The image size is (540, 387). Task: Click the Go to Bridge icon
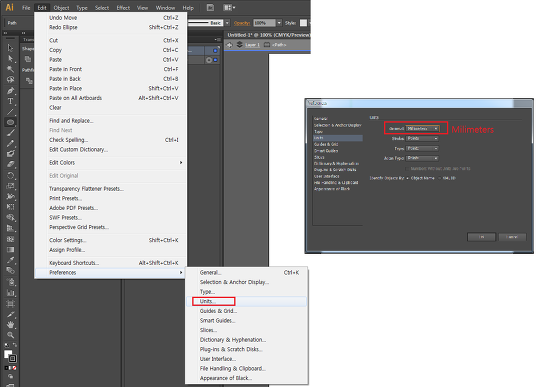(210, 8)
